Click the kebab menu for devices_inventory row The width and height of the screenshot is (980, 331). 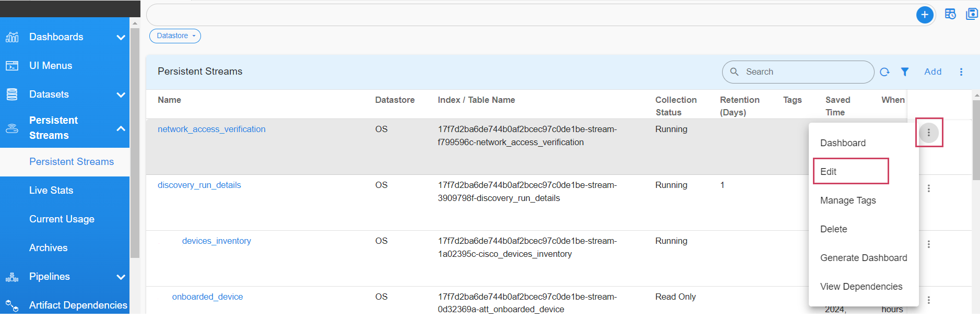click(928, 244)
